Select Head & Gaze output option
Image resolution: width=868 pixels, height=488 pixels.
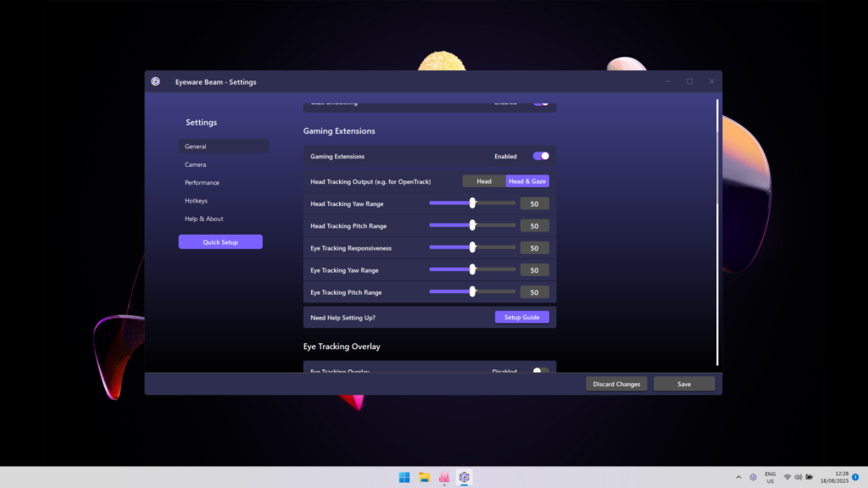coord(527,181)
